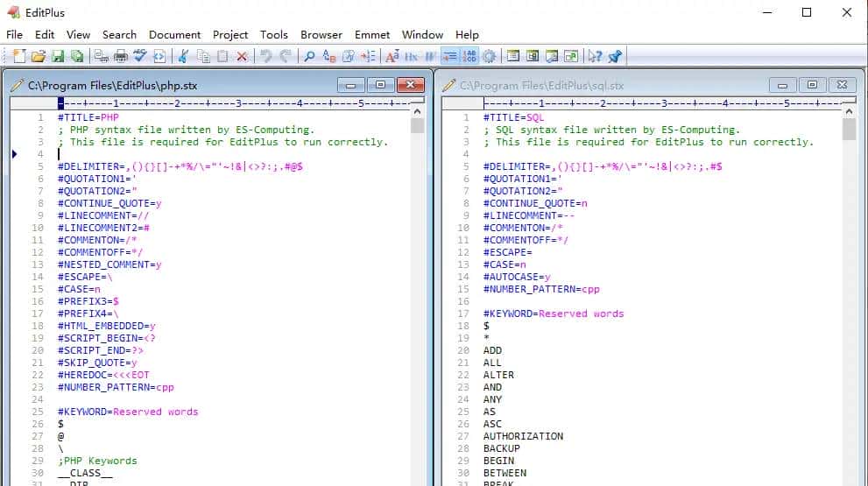Screen dimensions: 868x486
Task: Open the File menu
Action: tap(14, 34)
